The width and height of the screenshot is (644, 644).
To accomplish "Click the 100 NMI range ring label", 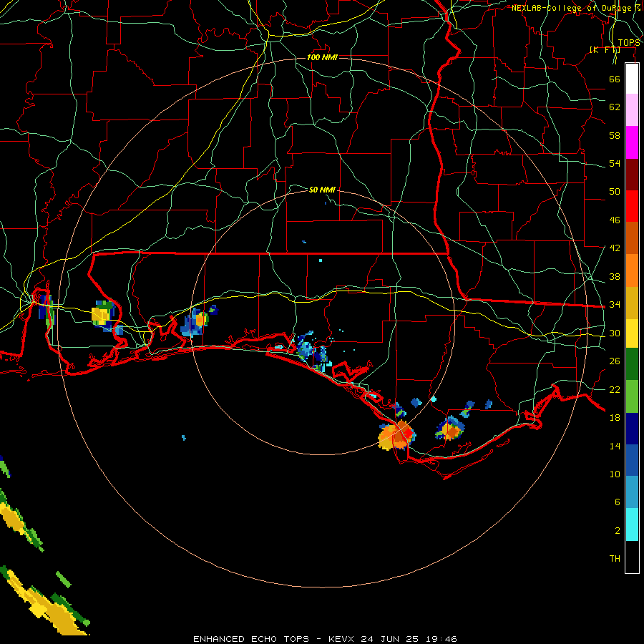I will tap(322, 57).
